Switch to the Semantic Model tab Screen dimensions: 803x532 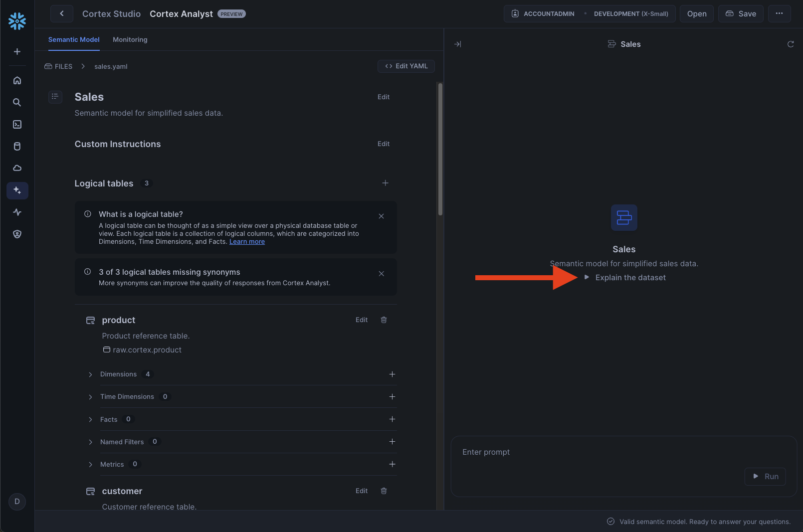tap(74, 39)
